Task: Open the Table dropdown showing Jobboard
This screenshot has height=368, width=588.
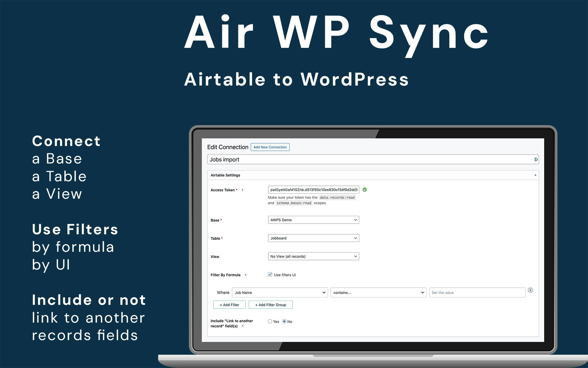Action: point(313,238)
